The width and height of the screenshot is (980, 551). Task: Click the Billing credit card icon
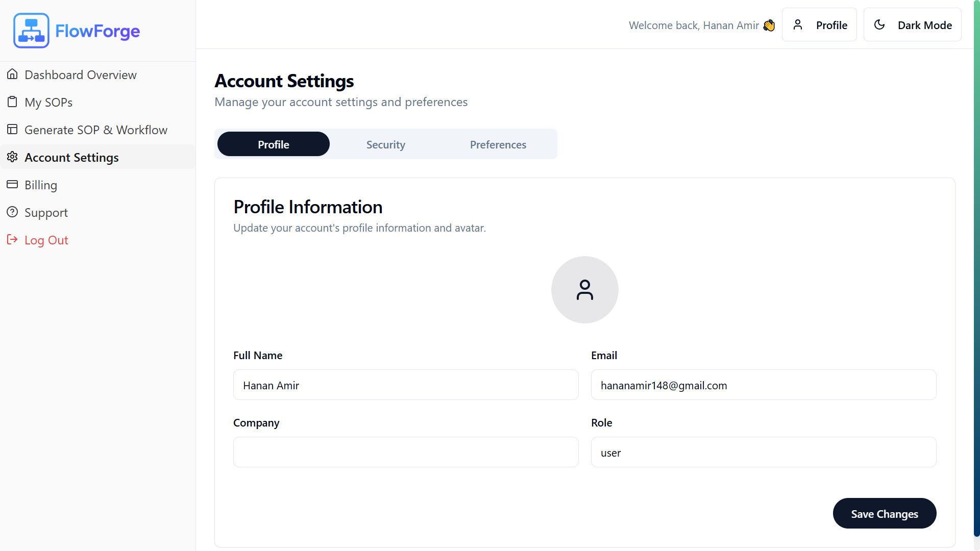tap(12, 185)
